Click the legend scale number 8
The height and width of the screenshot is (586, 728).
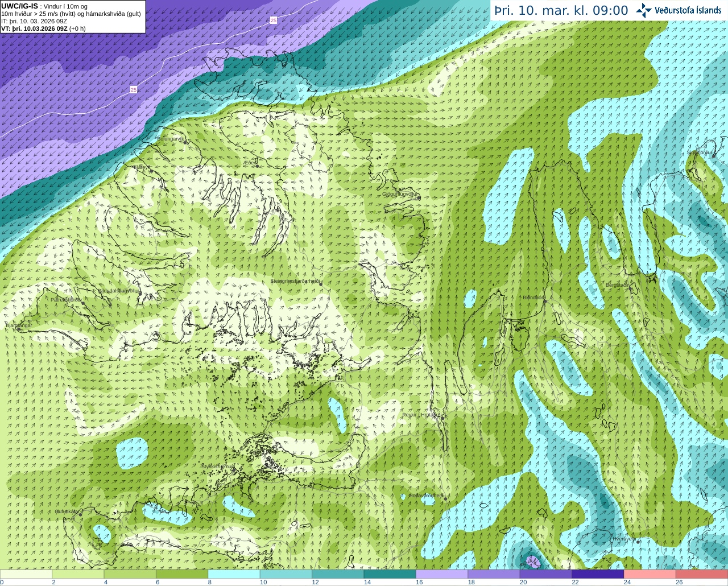coord(210,582)
